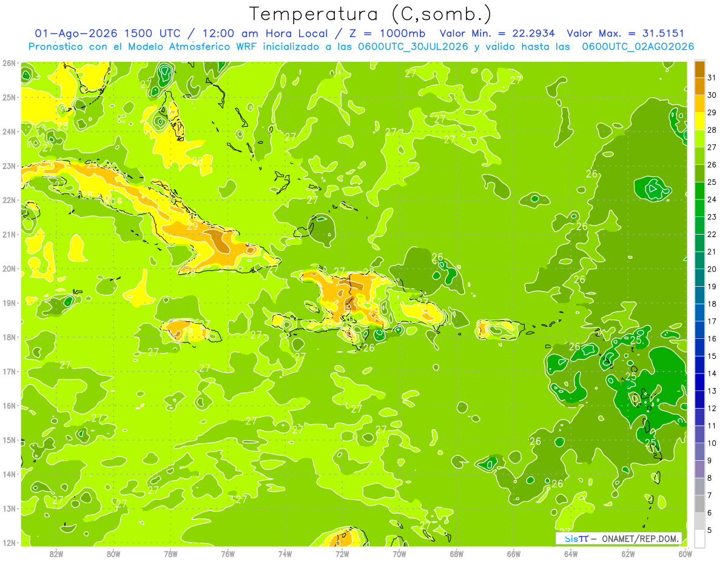Click latitude axis label "14N"

coord(8,474)
